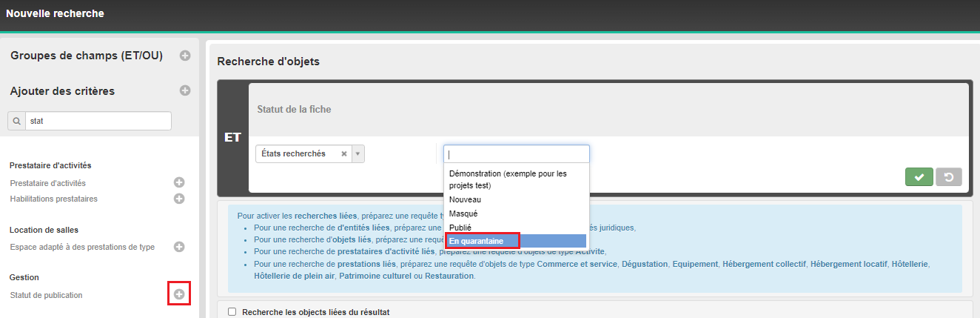Add a new Groupes de champs group
This screenshot has width=980, height=318.
coord(185,56)
